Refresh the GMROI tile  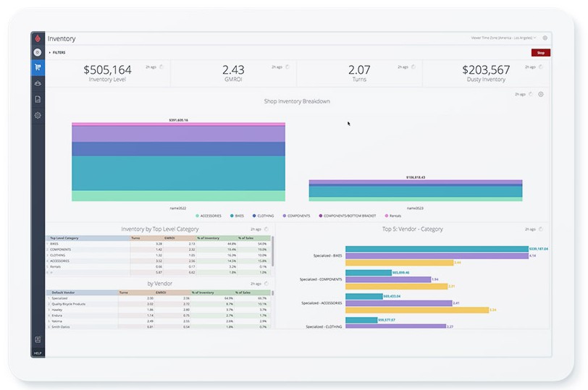coord(287,67)
